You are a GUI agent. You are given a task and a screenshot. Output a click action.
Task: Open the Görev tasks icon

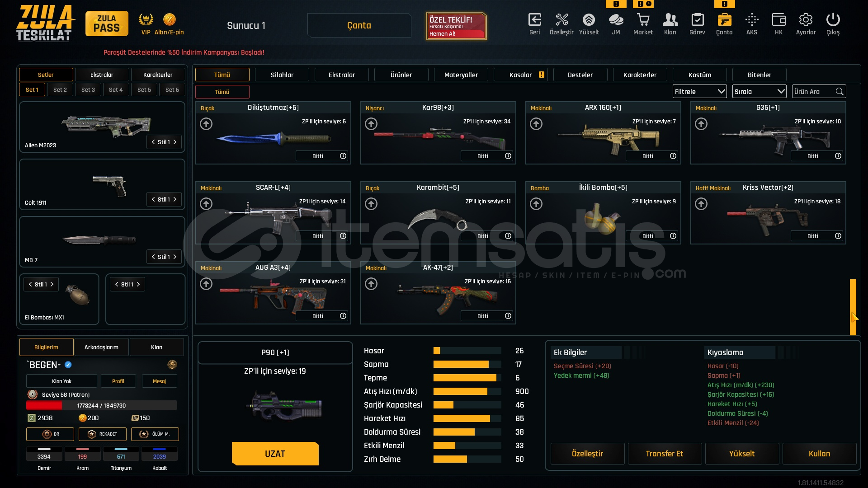point(697,20)
